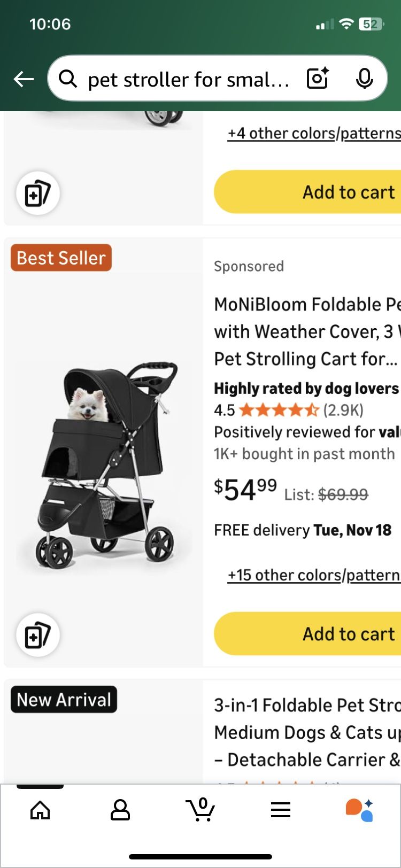Tap the microphone for voice search
This screenshot has width=401, height=868.
(364, 78)
